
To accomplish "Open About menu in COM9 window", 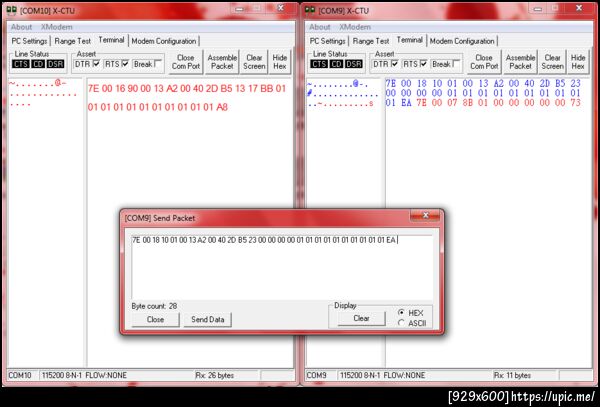I will pos(320,27).
